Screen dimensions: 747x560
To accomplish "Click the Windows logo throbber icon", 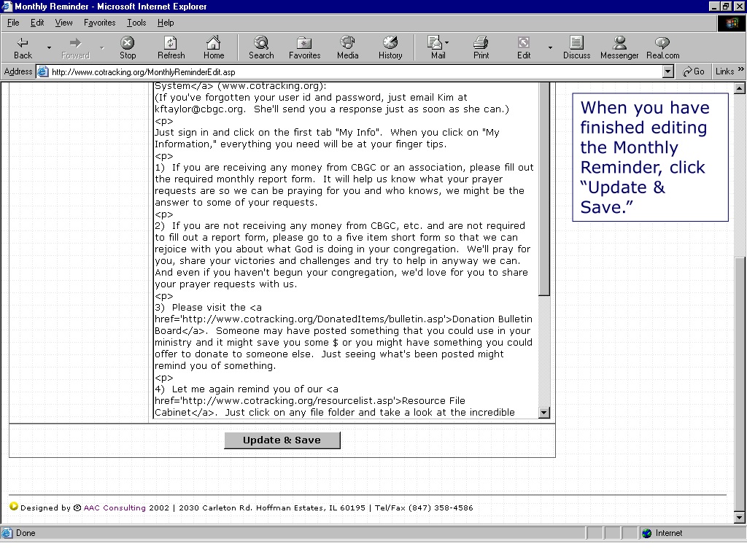I will click(x=731, y=23).
